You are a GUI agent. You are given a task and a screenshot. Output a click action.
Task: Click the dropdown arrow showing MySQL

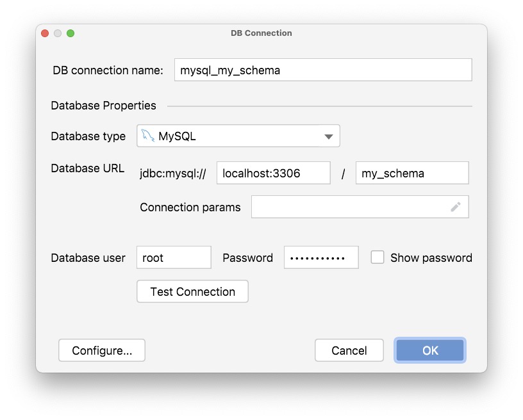click(x=329, y=136)
